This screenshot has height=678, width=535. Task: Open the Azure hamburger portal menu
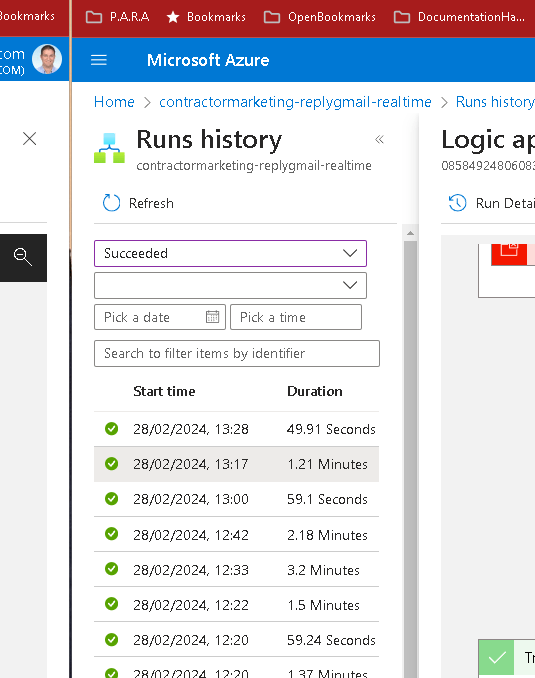point(99,60)
